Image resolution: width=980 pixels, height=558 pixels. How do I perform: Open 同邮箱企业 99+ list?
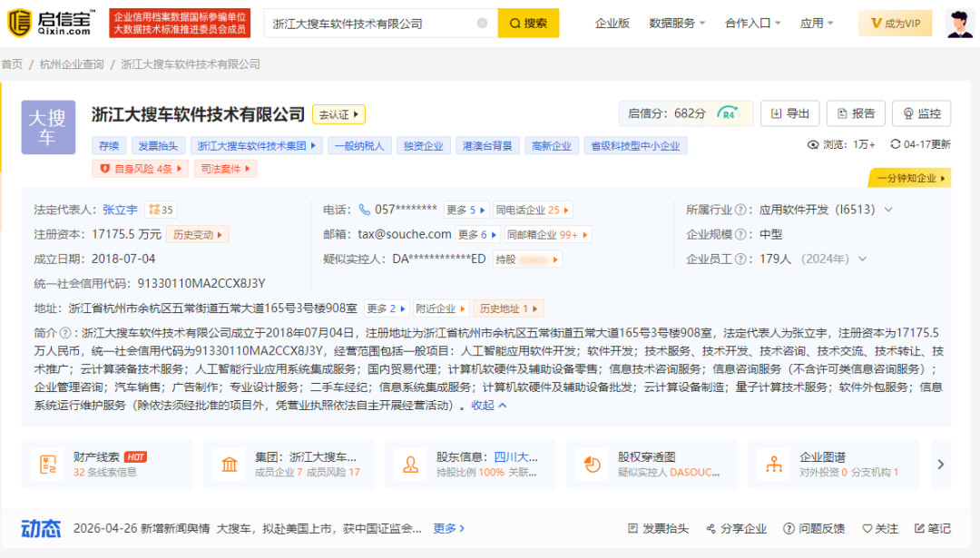(x=547, y=235)
